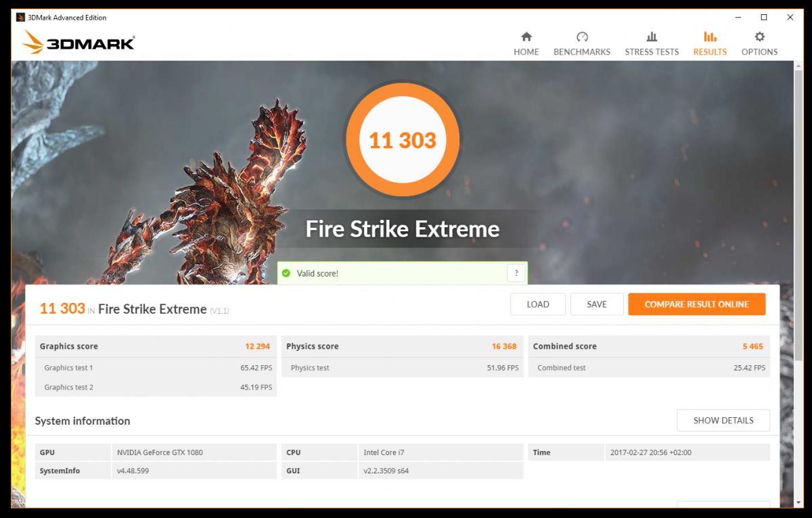
Task: Click the (V1.1) version label
Action: 219,311
